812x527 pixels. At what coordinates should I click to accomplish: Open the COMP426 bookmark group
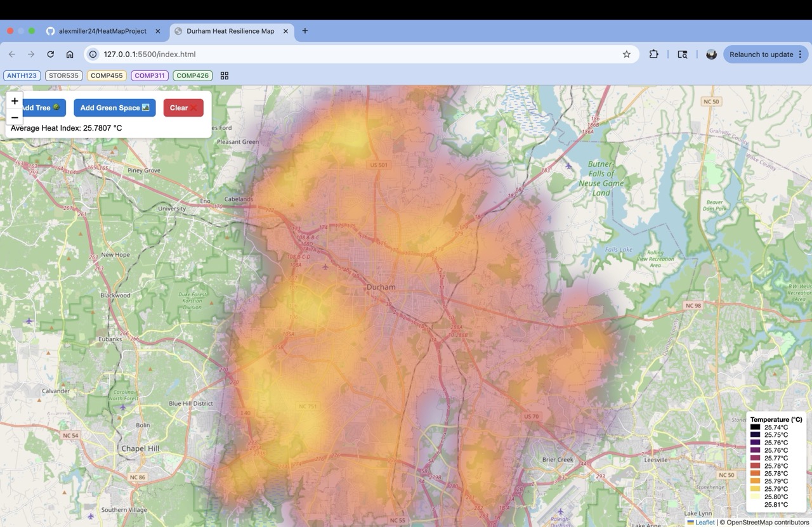pos(193,75)
